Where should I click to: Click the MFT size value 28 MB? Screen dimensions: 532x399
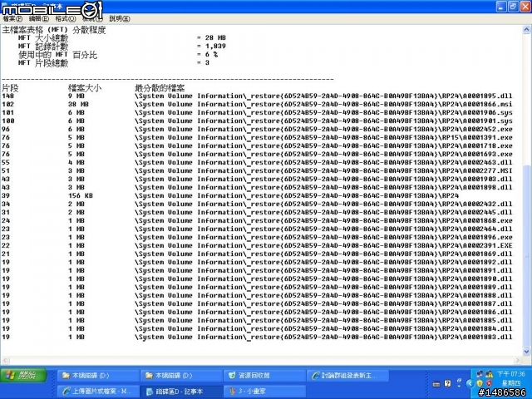coord(215,37)
